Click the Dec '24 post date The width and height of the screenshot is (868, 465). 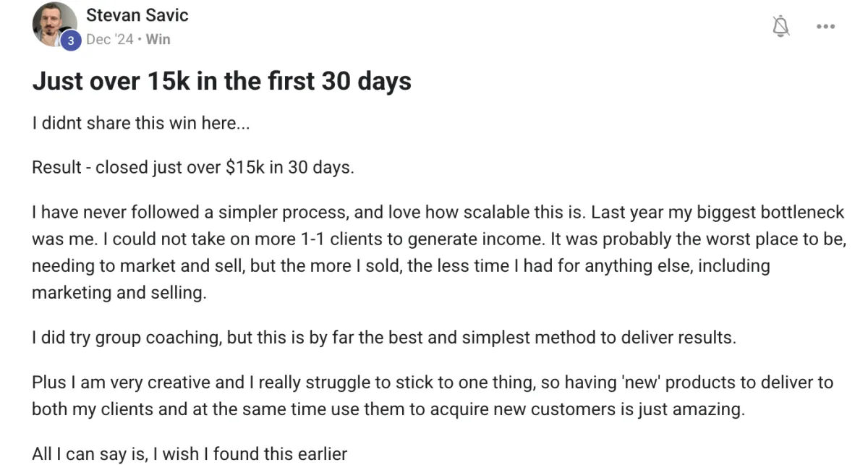[x=109, y=39]
